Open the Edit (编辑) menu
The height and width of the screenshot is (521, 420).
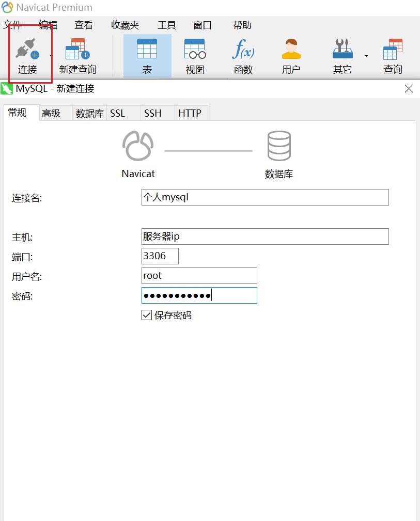[x=48, y=25]
